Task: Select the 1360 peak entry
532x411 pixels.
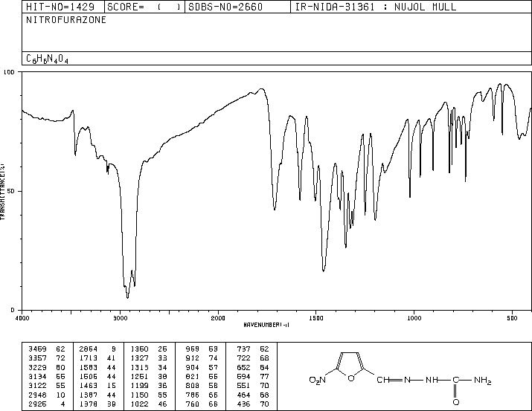Action: point(149,349)
